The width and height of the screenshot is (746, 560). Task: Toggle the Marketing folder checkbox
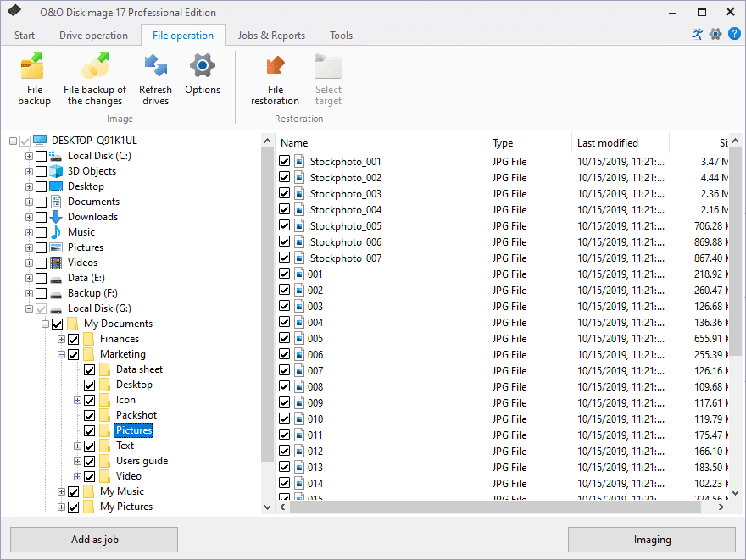(x=73, y=354)
